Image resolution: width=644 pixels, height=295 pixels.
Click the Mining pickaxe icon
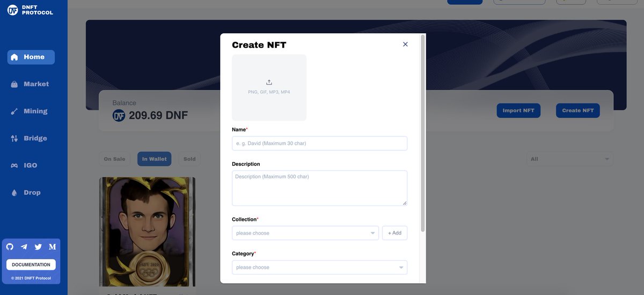[x=14, y=112]
